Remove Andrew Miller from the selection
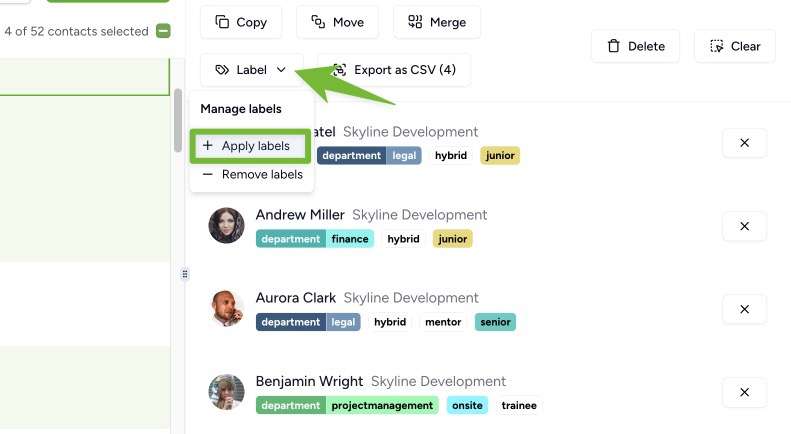This screenshot has height=434, width=791. pyautogui.click(x=745, y=226)
